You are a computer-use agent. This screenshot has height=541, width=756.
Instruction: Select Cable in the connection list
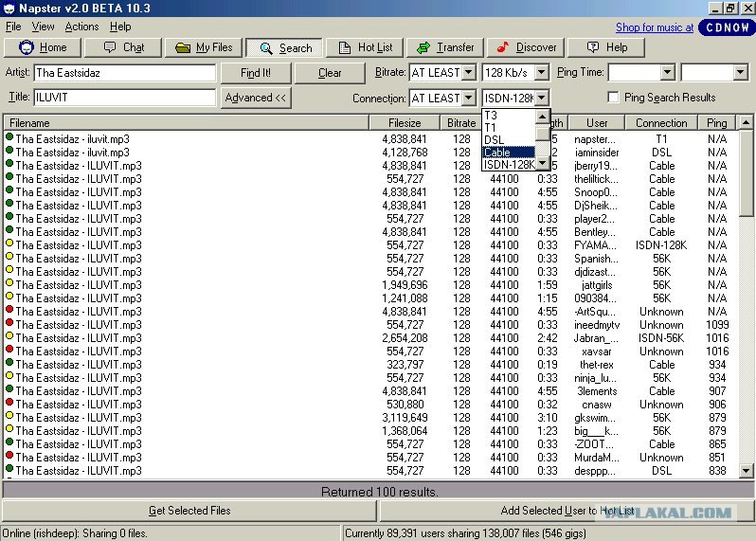click(497, 153)
